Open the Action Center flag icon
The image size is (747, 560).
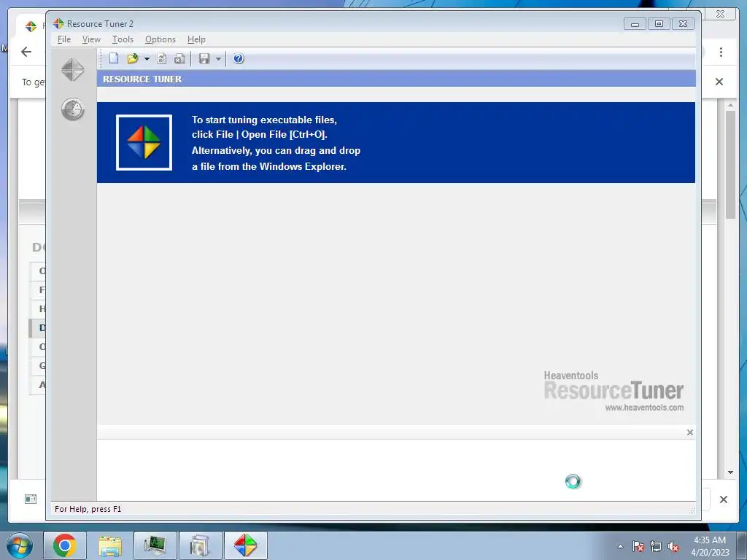pos(638,546)
